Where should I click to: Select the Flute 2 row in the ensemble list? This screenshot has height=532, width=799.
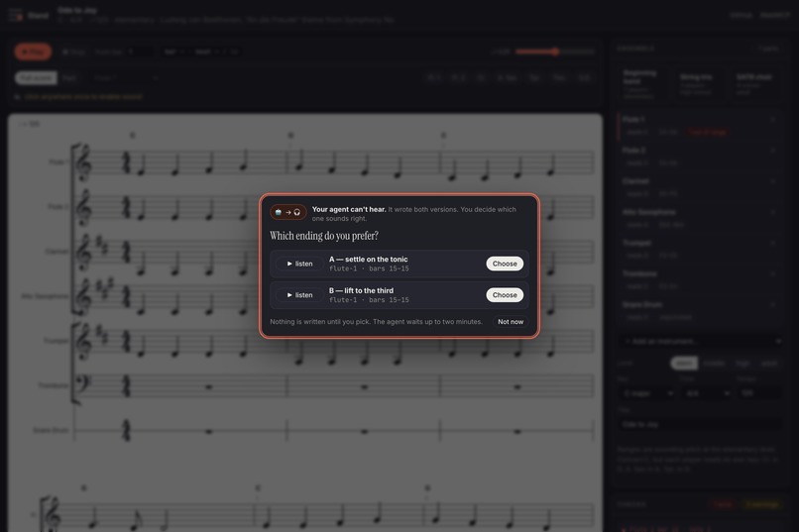[698, 157]
